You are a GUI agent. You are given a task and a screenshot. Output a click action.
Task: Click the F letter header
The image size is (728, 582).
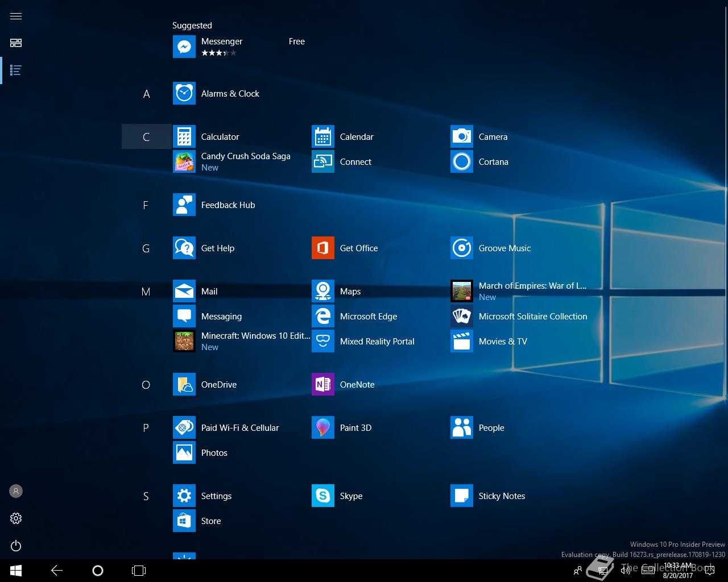click(x=146, y=205)
